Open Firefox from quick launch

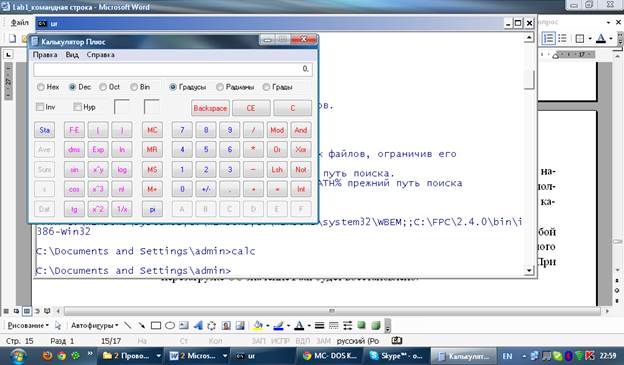coord(47,355)
